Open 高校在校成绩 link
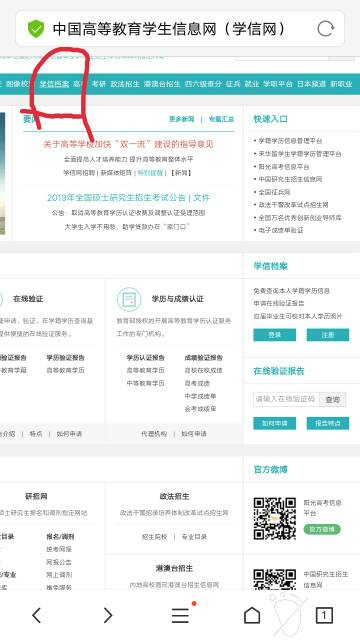The image size is (360, 640). click(x=203, y=371)
